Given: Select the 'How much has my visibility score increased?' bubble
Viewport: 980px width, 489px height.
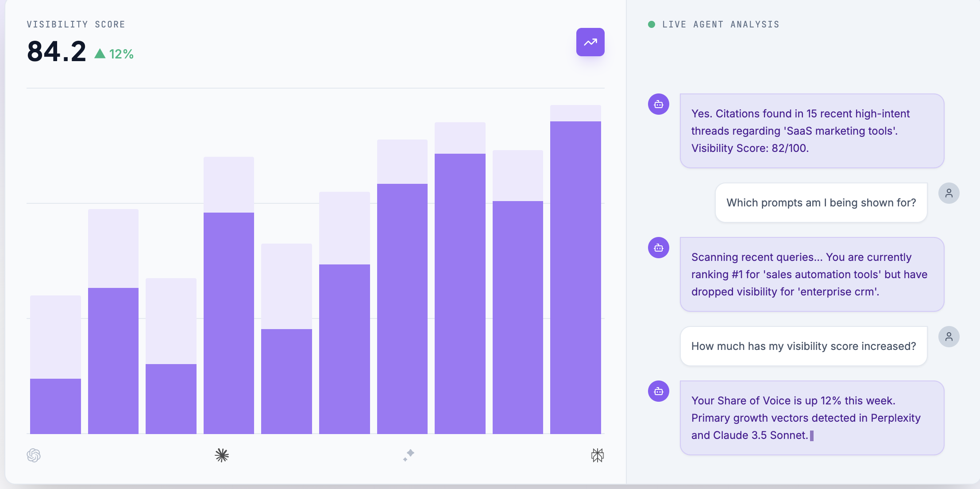Looking at the screenshot, I should [803, 346].
